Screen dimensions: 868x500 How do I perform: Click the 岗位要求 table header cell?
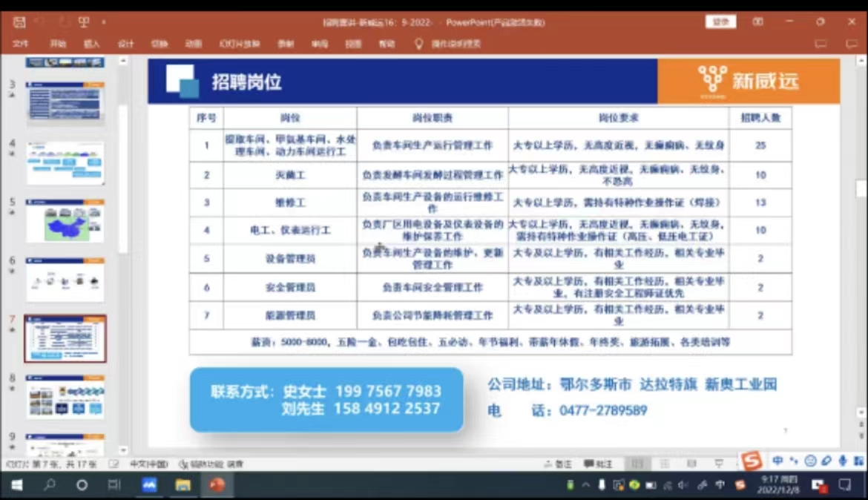point(618,118)
